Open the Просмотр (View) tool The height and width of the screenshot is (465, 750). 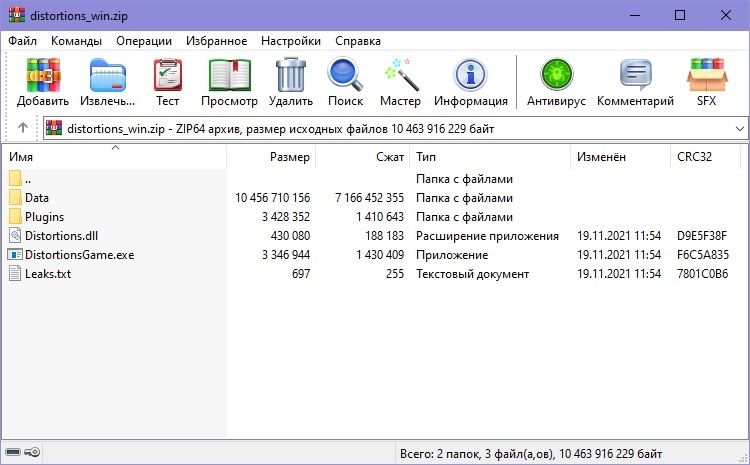[x=229, y=82]
